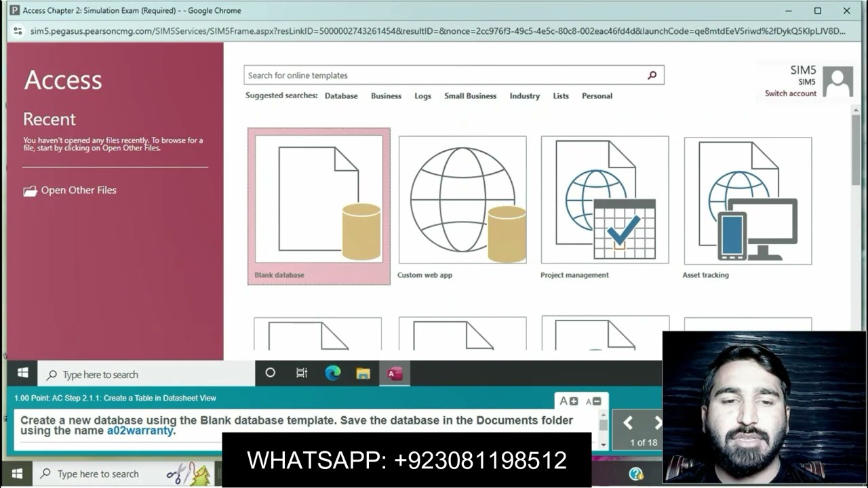The height and width of the screenshot is (488, 868).
Task: Click the Cortana circle icon in simulated taskbar
Action: tap(270, 373)
